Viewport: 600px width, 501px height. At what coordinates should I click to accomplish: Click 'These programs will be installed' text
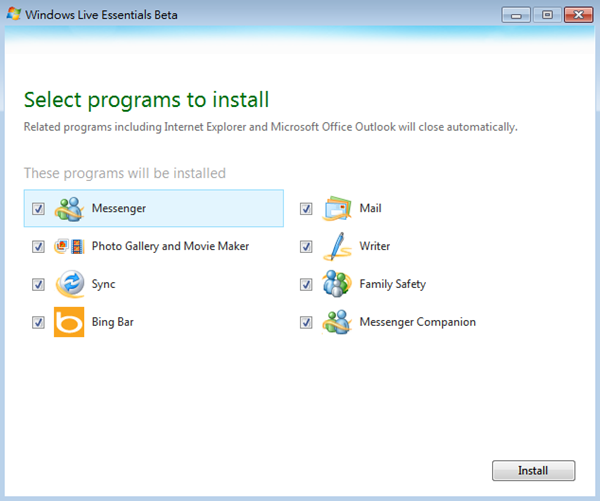[x=125, y=173]
